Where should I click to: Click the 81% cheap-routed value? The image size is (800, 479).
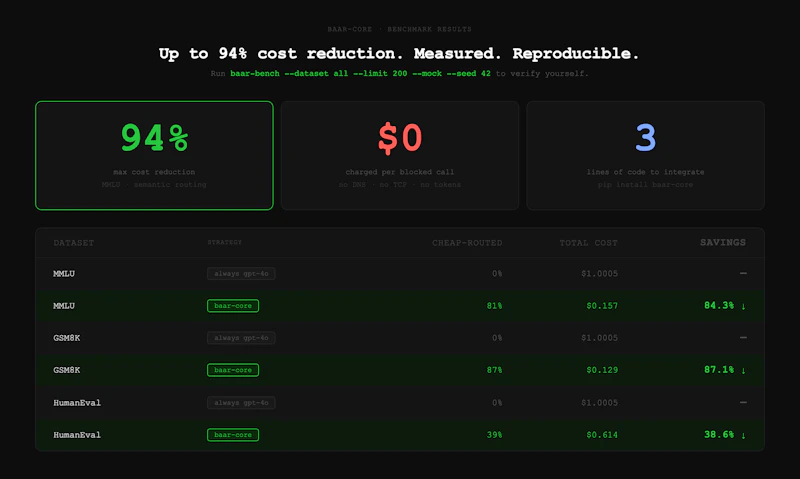click(x=494, y=306)
